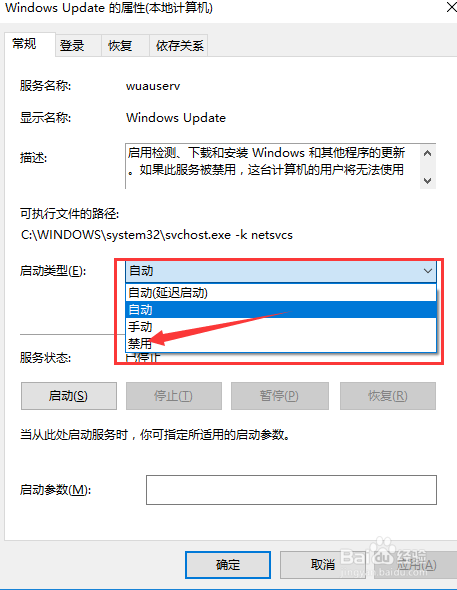Select 自动(延迟启动) from the dropdown list

click(x=281, y=293)
